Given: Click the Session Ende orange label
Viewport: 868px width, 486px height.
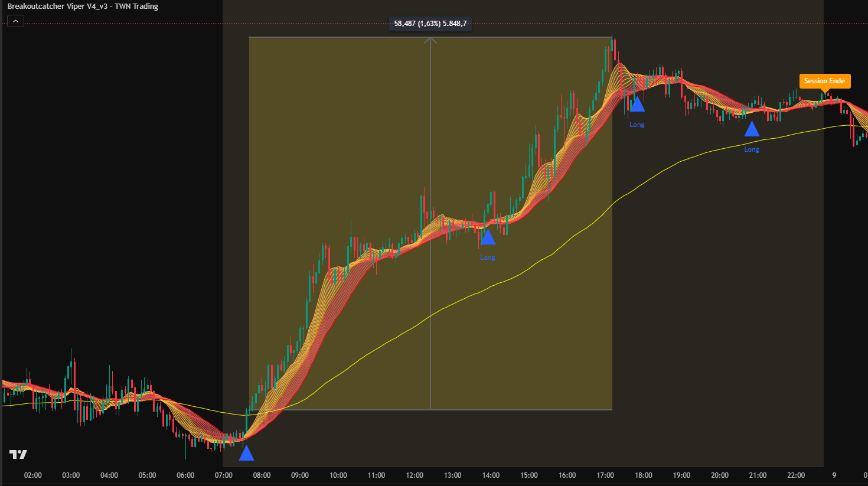Looking at the screenshot, I should click(824, 81).
